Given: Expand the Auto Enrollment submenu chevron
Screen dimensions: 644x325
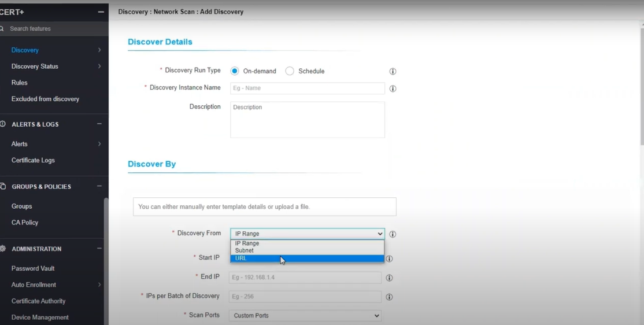Looking at the screenshot, I should [x=99, y=285].
